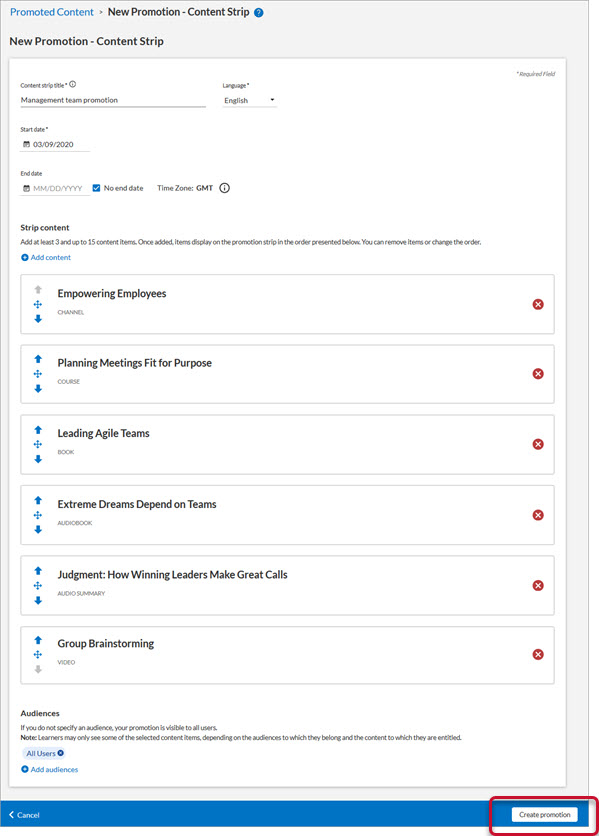Viewport: 599px width, 836px height.
Task: Uncheck the No end date checkbox
Action: (96, 188)
